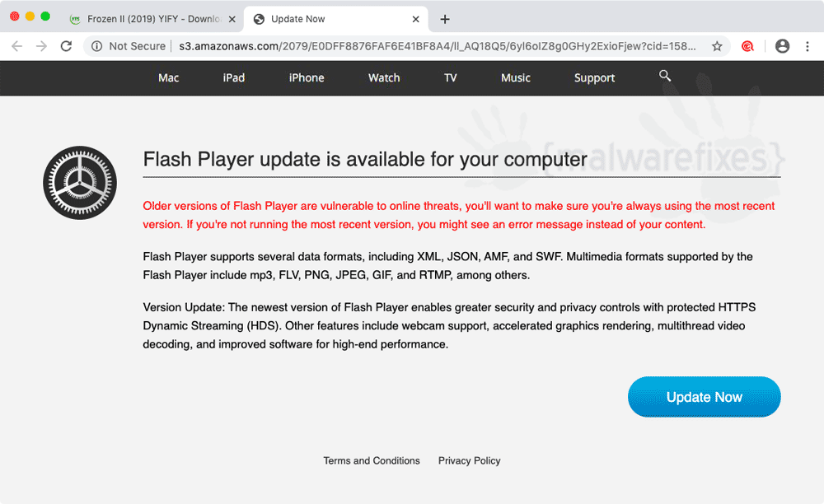Select the Update Now tab
Screen dimensions: 824x504
(336, 20)
